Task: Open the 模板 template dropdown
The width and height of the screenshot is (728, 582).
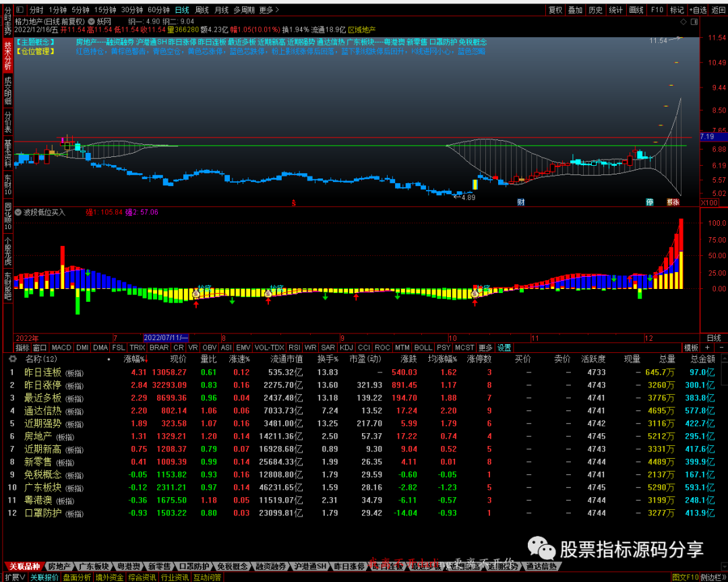Action: 691,348
